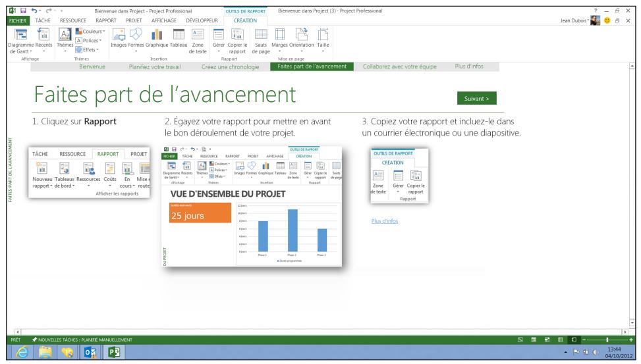The image size is (641, 364).
Task: Open the Help question mark
Action: click(x=596, y=11)
